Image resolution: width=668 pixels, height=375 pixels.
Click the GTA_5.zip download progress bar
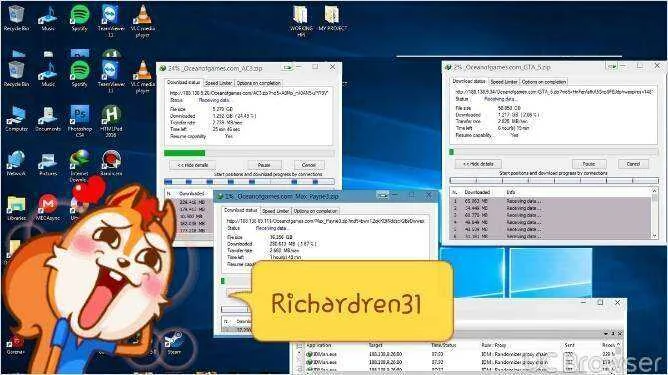[x=554, y=152]
